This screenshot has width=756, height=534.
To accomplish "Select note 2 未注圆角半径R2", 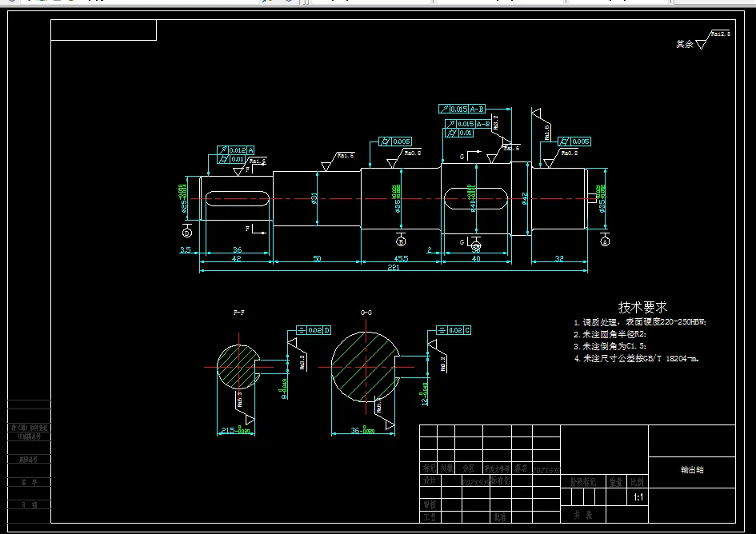I will [x=610, y=334].
